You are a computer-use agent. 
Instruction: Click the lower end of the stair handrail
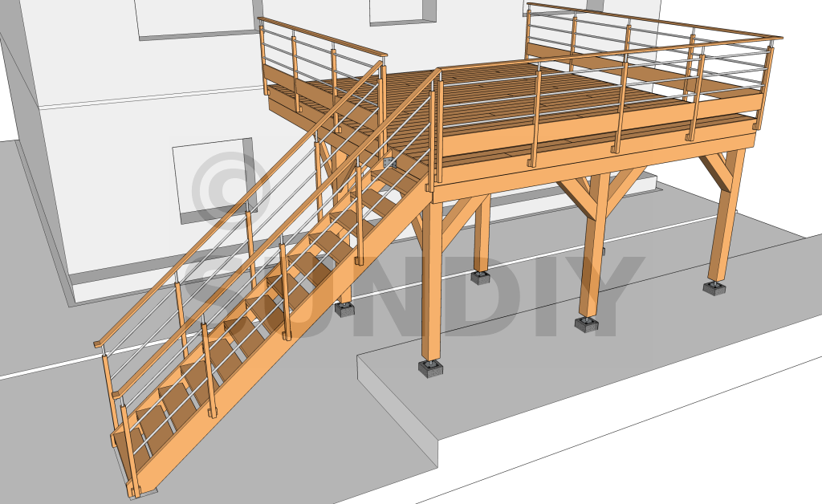(100, 343)
